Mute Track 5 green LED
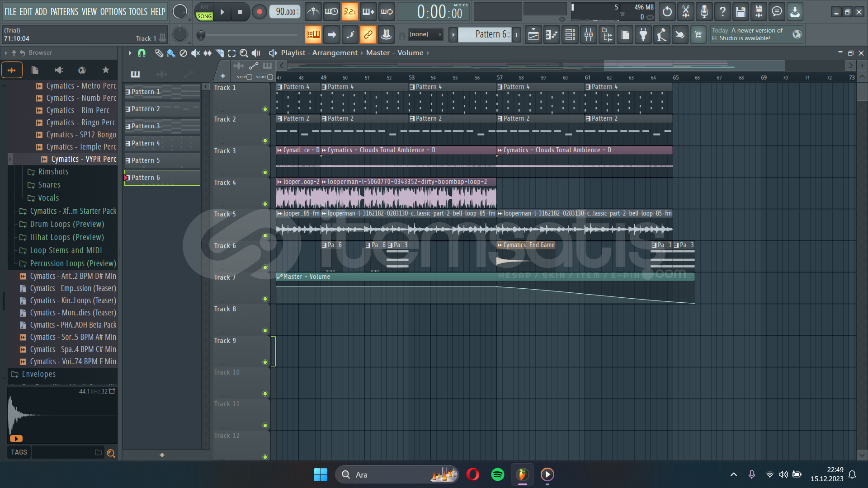The image size is (868, 488). pyautogui.click(x=265, y=235)
